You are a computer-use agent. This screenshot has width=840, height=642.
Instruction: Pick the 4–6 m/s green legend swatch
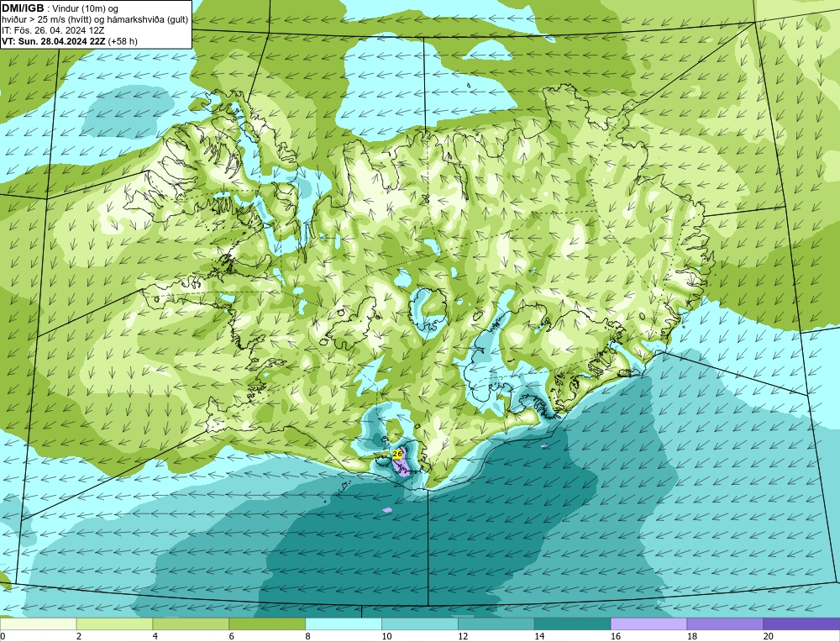click(x=191, y=624)
